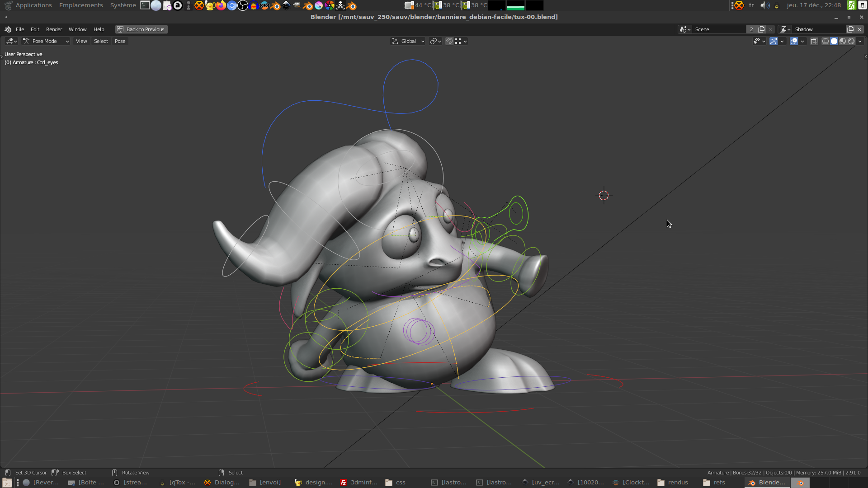Image resolution: width=868 pixels, height=488 pixels.
Task: Click the 3D cursor in viewport
Action: (604, 195)
